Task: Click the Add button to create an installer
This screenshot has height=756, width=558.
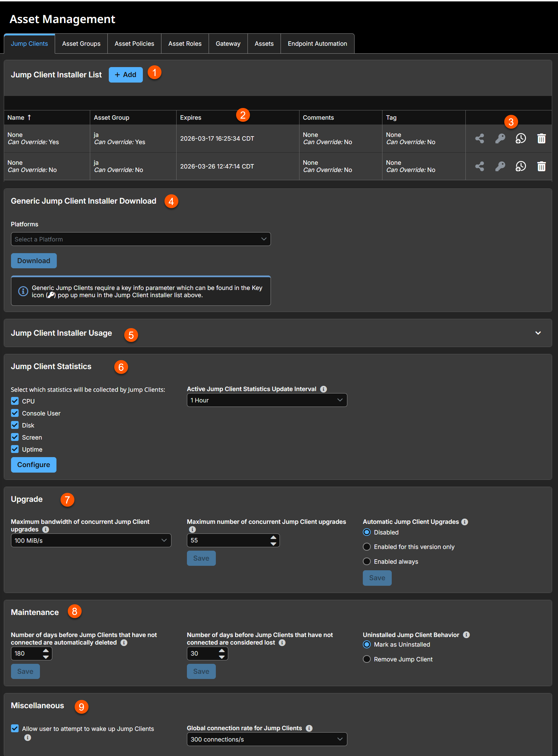Action: tap(125, 75)
